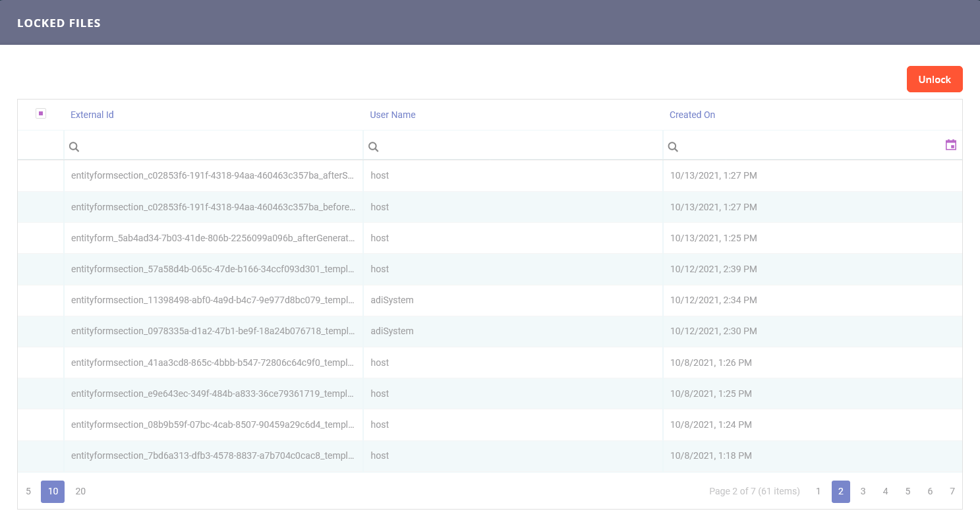The image size is (980, 530).
Task: Go to page 1 of results
Action: click(x=818, y=491)
